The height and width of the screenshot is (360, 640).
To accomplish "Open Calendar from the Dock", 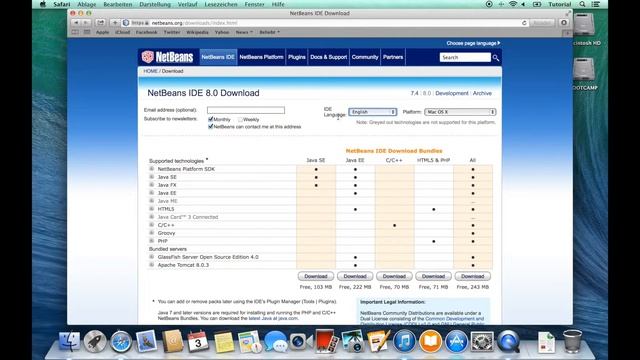I will point(198,341).
